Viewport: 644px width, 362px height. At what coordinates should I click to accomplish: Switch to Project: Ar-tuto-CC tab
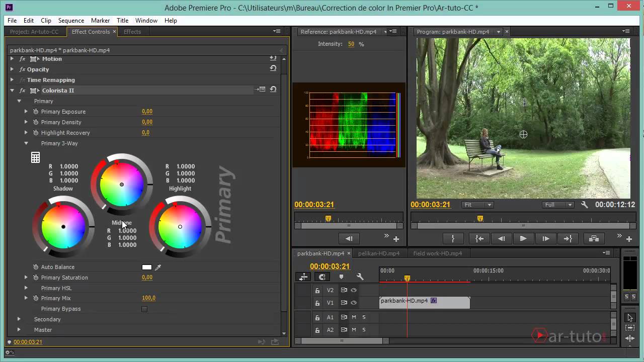pyautogui.click(x=34, y=32)
